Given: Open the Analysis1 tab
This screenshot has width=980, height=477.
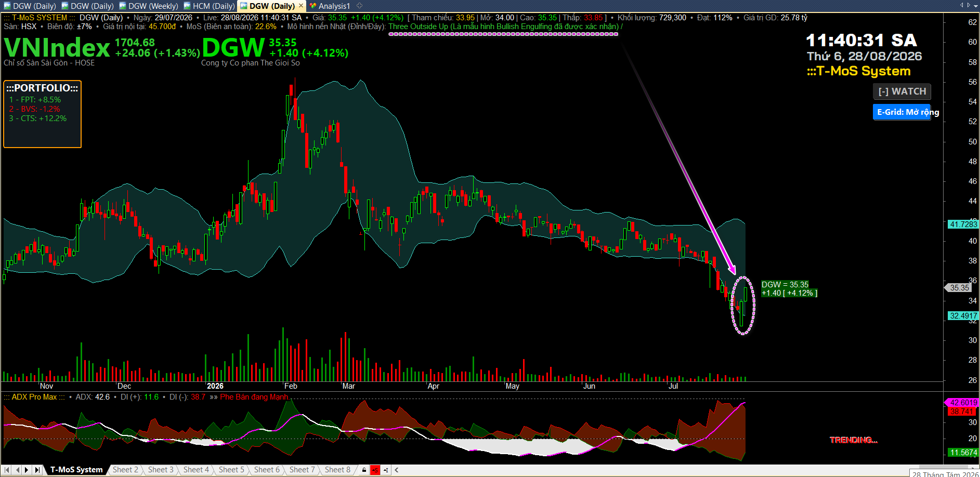Looking at the screenshot, I should 330,6.
